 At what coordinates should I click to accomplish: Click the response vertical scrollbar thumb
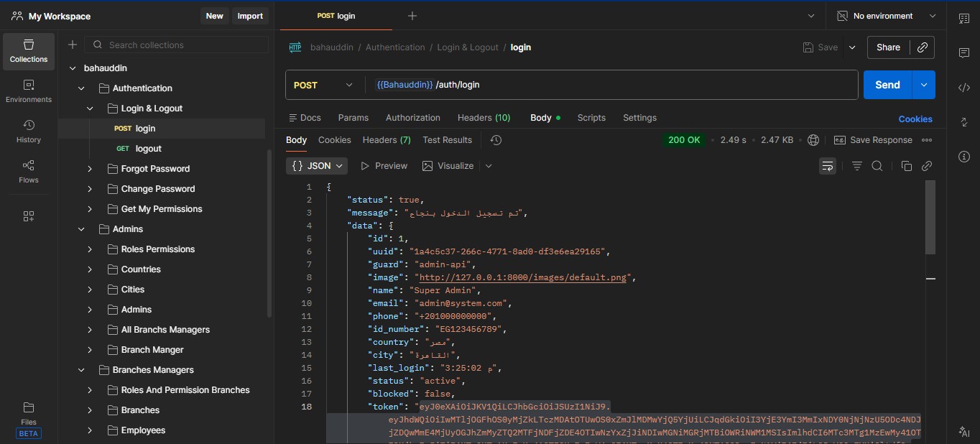(x=930, y=217)
